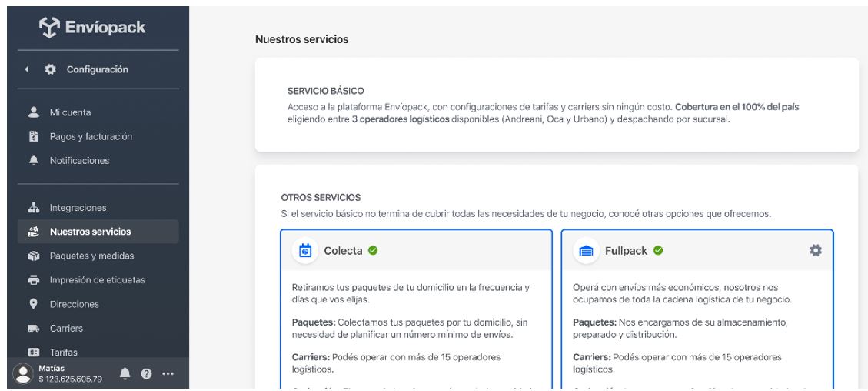868x391 pixels.
Task: Click the Impresión de etiquetas printer icon
Action: click(34, 279)
